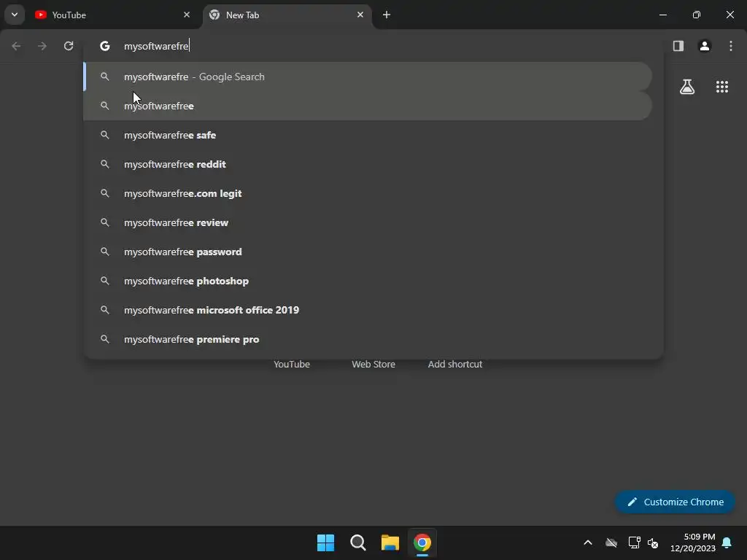Click Add shortcut
Viewport: 747px width, 560px height.
coord(455,365)
